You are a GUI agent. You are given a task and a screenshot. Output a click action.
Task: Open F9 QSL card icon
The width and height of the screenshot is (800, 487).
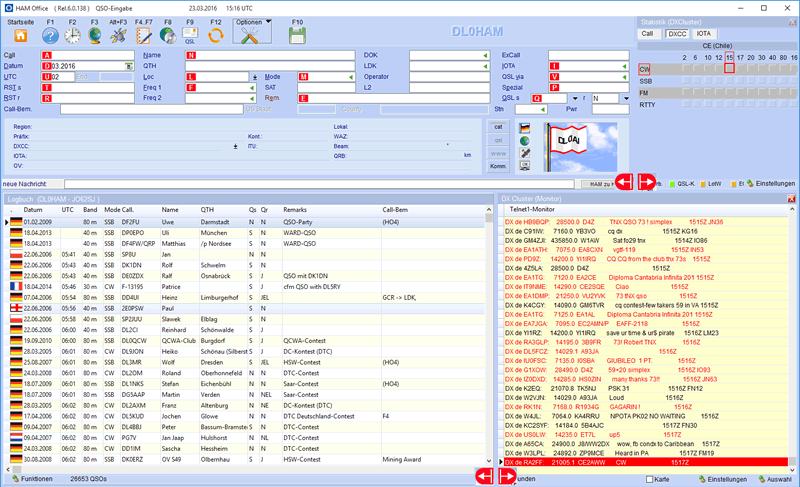190,36
